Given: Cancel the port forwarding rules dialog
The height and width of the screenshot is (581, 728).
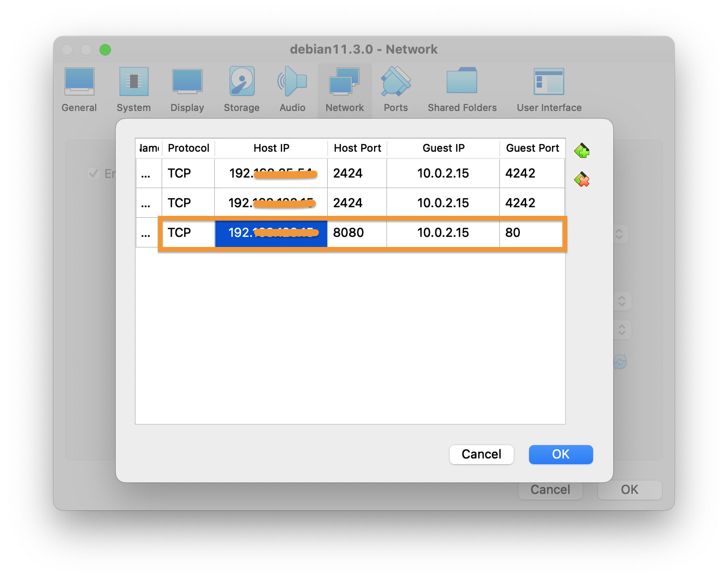Looking at the screenshot, I should pyautogui.click(x=481, y=454).
